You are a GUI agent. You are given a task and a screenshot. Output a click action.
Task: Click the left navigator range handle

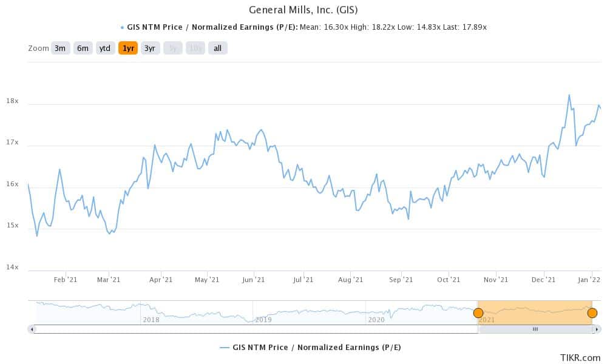pyautogui.click(x=478, y=312)
